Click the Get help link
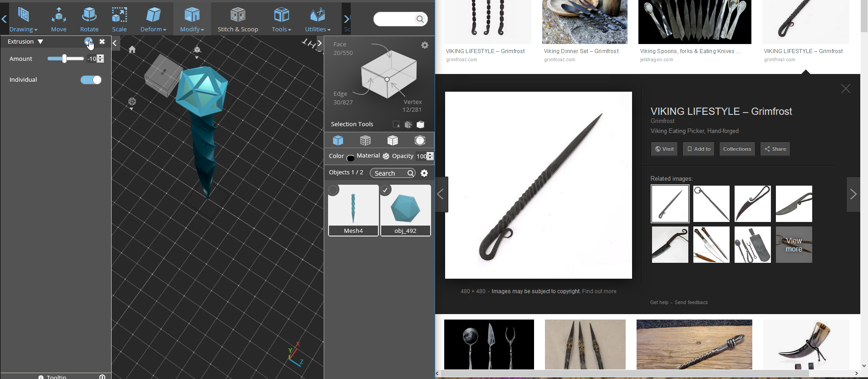The height and width of the screenshot is (379, 868). [659, 302]
